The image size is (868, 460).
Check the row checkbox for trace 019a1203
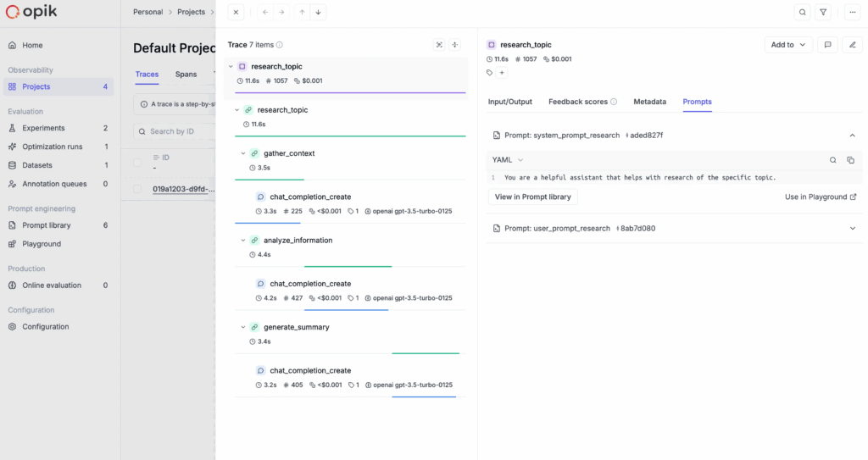click(137, 189)
